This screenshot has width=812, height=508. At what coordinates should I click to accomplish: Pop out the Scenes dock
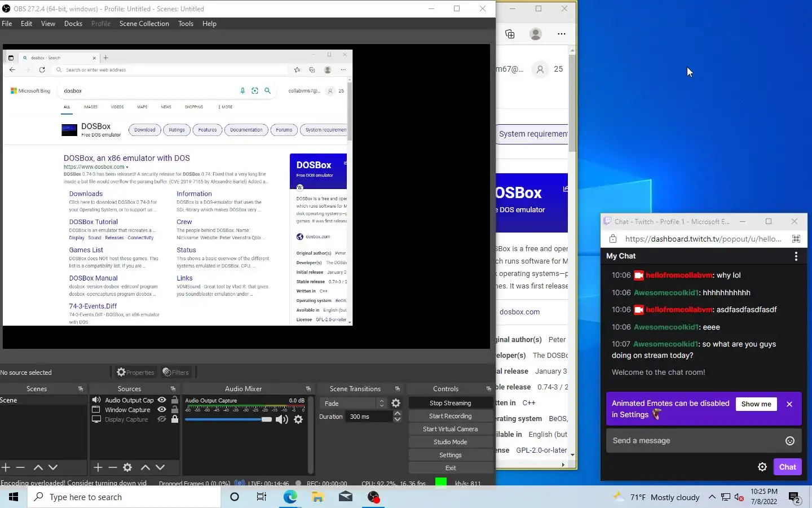(x=80, y=389)
